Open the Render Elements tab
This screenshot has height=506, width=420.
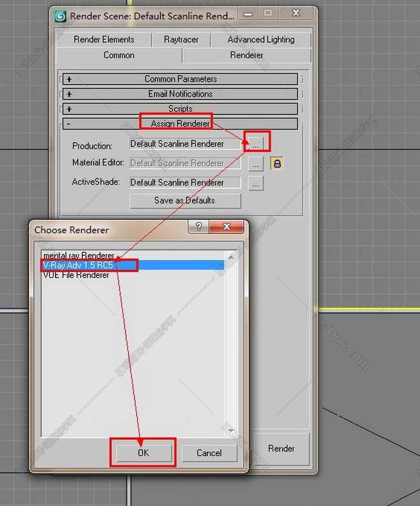pyautogui.click(x=104, y=39)
